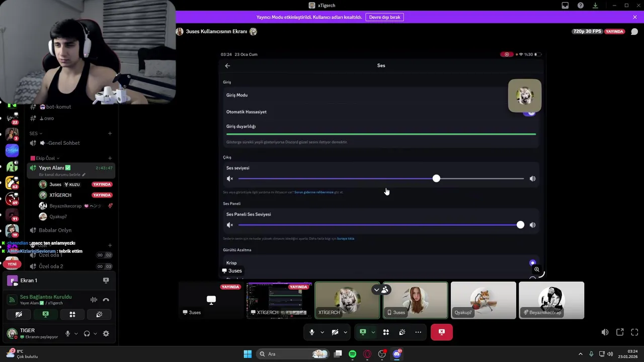Screen dimensions: 644x362
Task: Open soundboard icon in sidebar voice panel
Action: (x=99, y=314)
